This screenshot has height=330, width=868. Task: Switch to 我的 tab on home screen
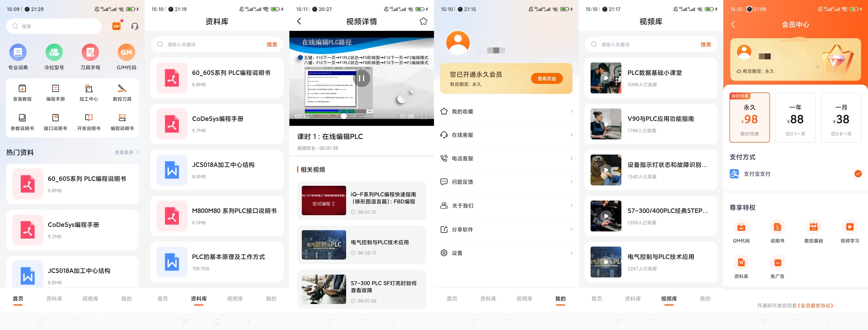[x=126, y=299]
